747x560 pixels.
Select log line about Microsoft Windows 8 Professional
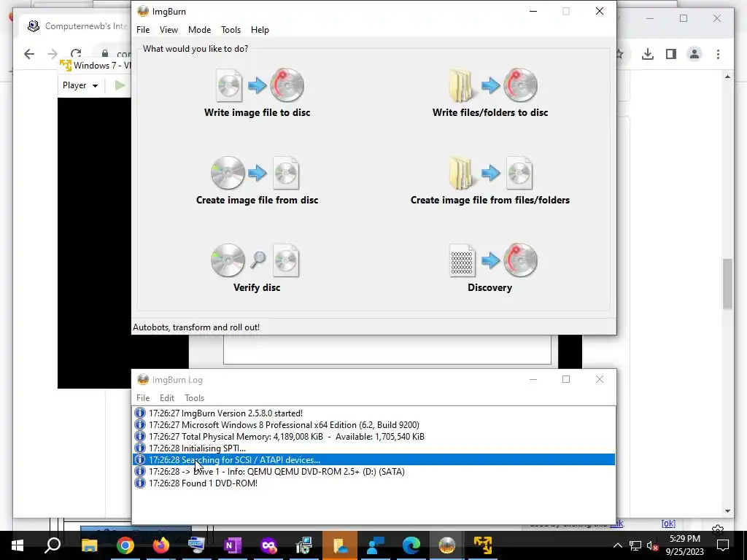[374, 425]
